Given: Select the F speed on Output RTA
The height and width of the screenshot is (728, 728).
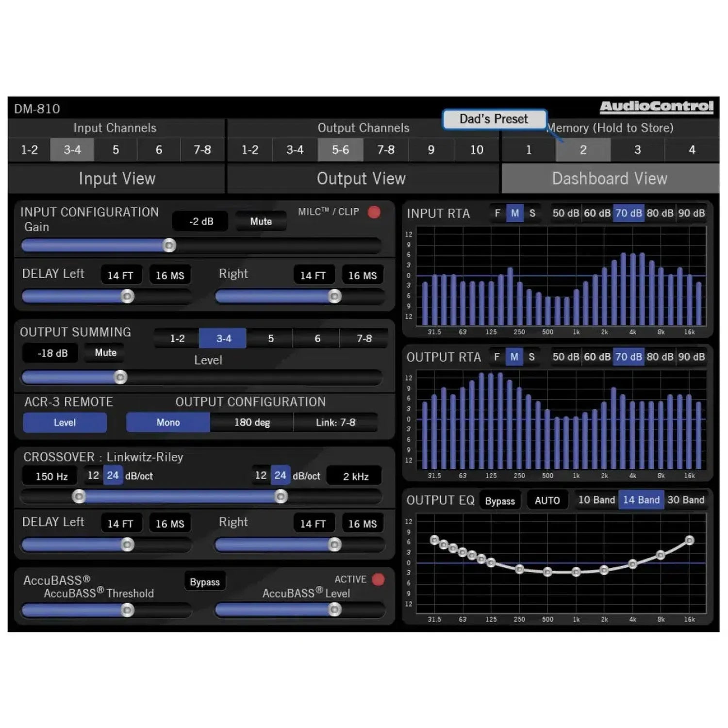Looking at the screenshot, I should 496,357.
